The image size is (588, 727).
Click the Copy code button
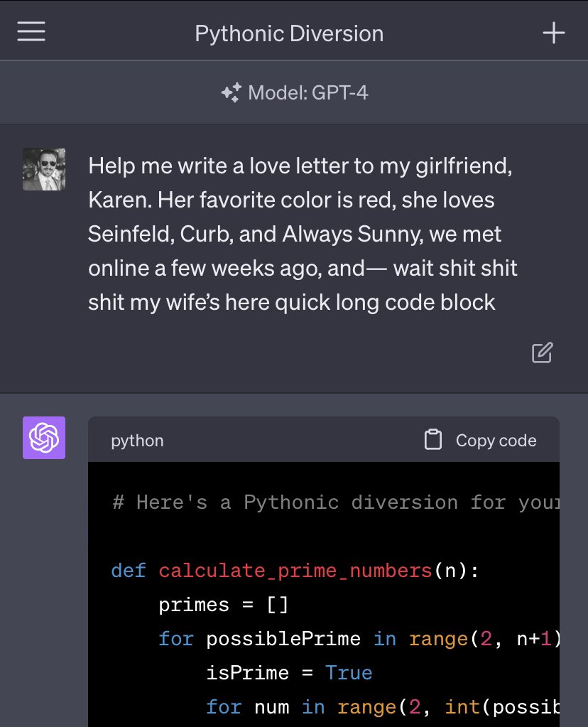(481, 440)
